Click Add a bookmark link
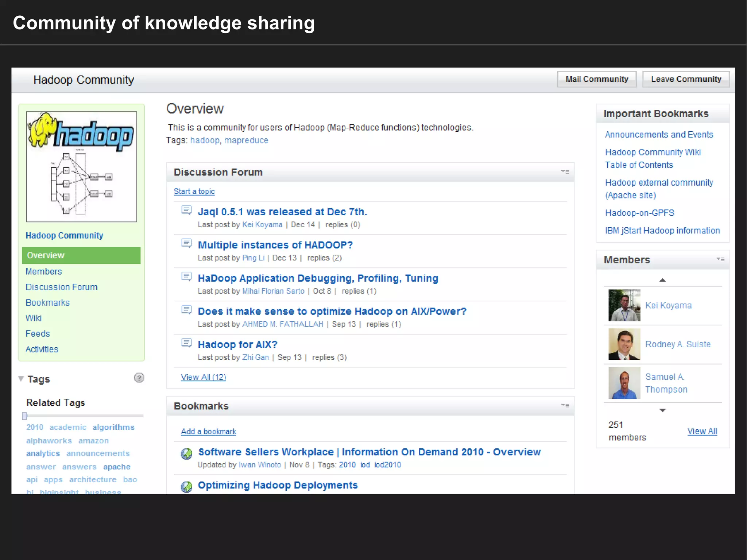Image resolution: width=747 pixels, height=560 pixels. tap(209, 432)
